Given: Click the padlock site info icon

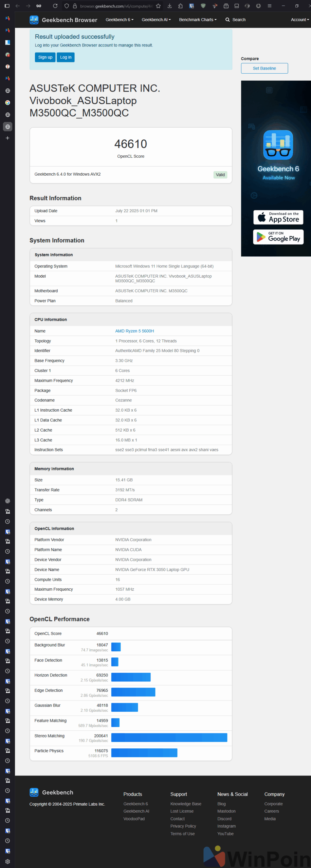Looking at the screenshot, I should [x=75, y=6].
